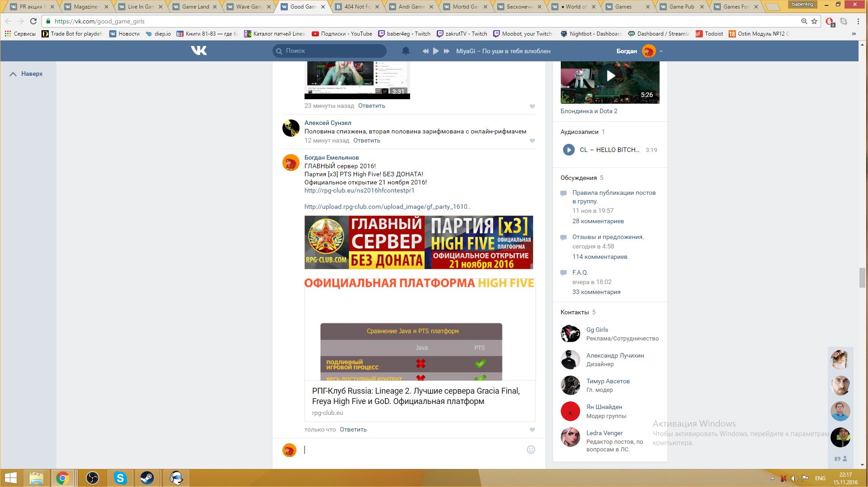Expand the hidden system tray icons arrow

(x=772, y=478)
